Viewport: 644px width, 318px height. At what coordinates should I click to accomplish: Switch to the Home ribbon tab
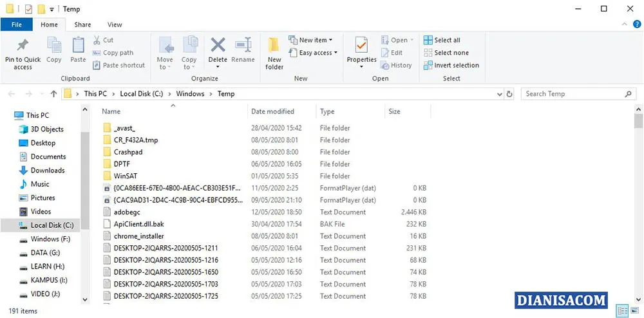50,24
